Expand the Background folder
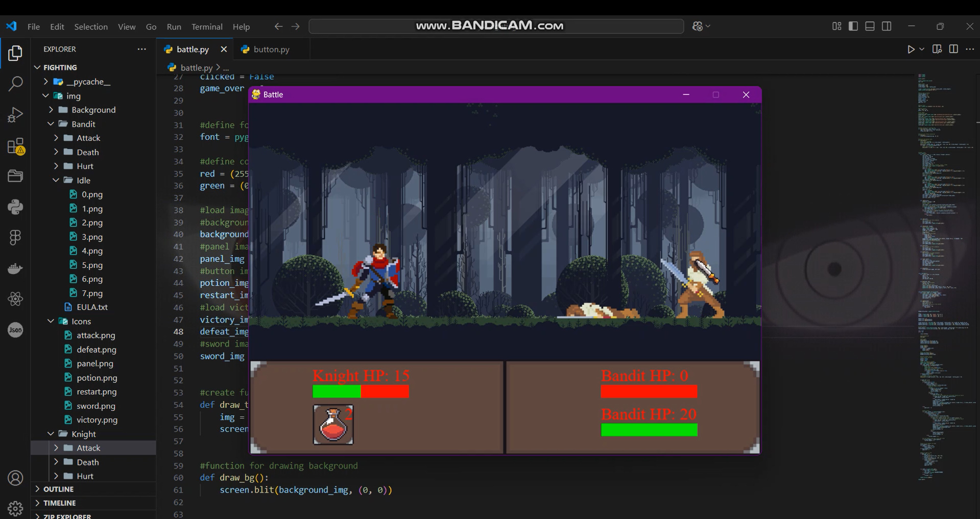This screenshot has height=519, width=980. coord(93,110)
